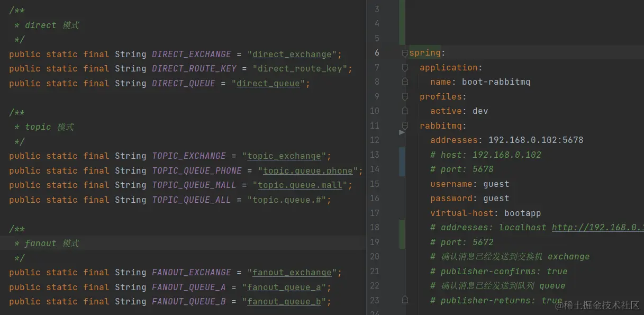
Task: Collapse the profiles block fold marker
Action: (405, 97)
